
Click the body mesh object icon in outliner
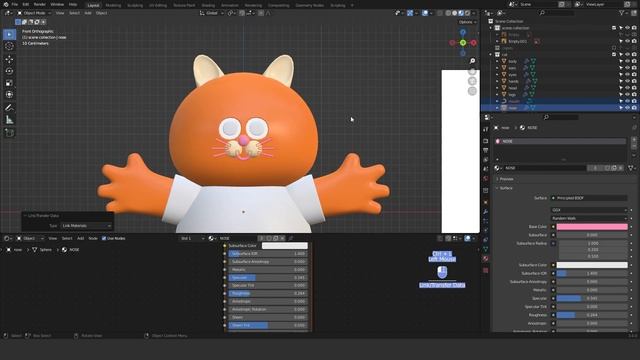pos(504,61)
